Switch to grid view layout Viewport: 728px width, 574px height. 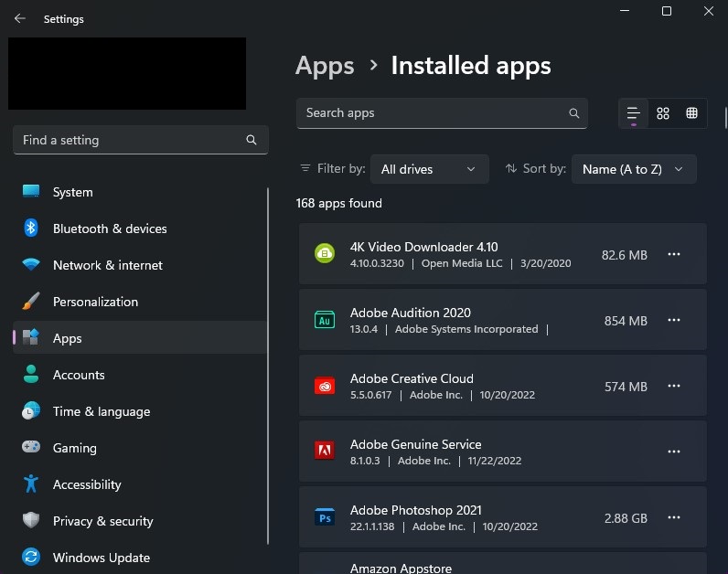click(663, 113)
